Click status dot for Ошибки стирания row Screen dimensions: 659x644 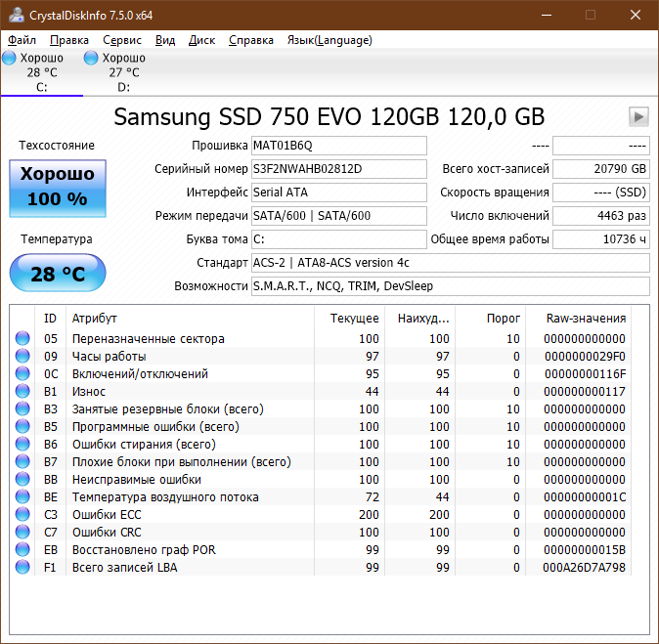click(x=22, y=444)
